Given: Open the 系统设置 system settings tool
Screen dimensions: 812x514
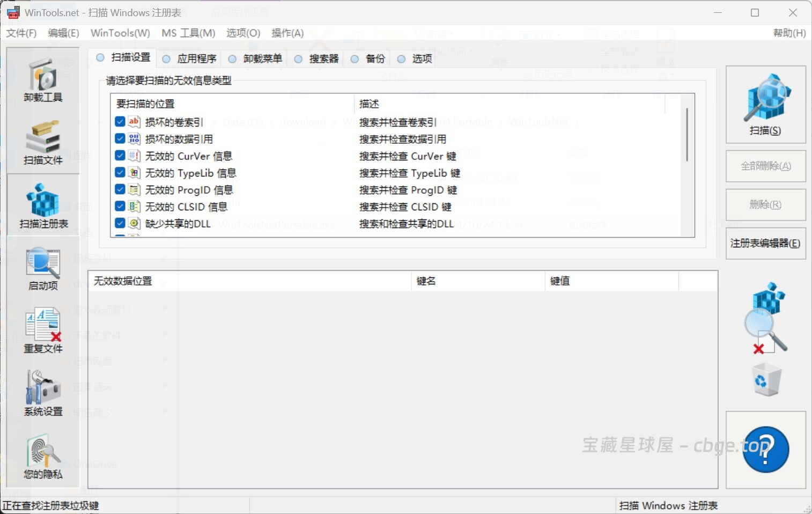Looking at the screenshot, I should [x=43, y=393].
